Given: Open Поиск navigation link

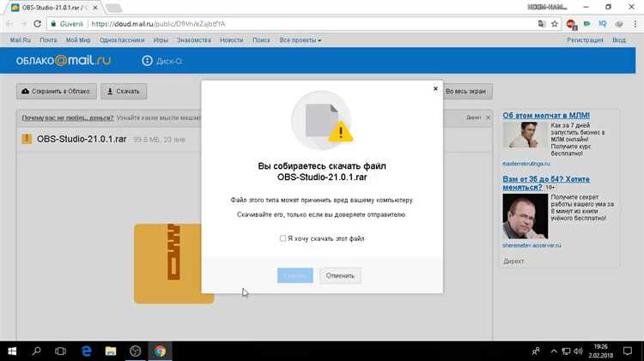Looking at the screenshot, I should 261,40.
